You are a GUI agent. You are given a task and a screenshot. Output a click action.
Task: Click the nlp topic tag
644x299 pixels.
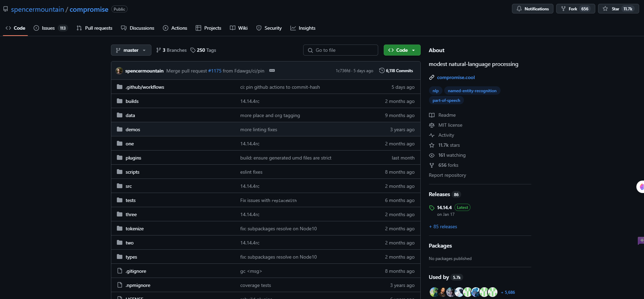point(436,91)
